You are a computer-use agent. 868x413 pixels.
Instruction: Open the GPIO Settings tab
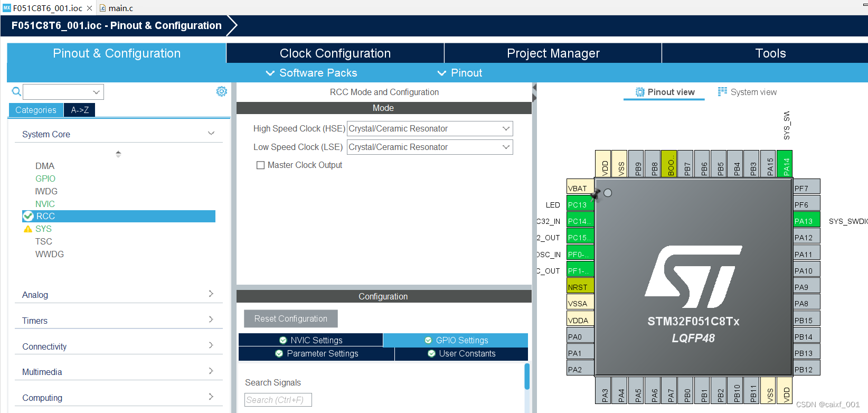(x=456, y=340)
